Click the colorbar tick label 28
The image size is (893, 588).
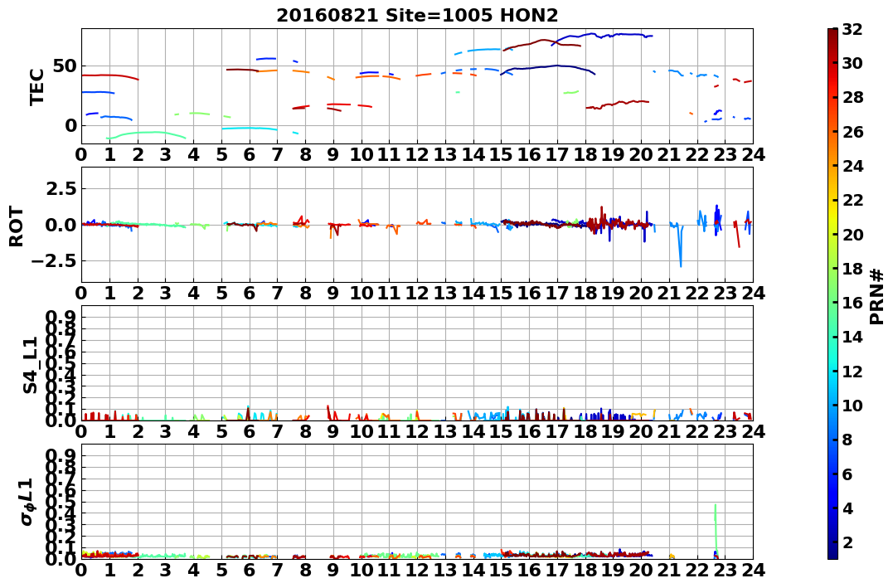[x=852, y=97]
